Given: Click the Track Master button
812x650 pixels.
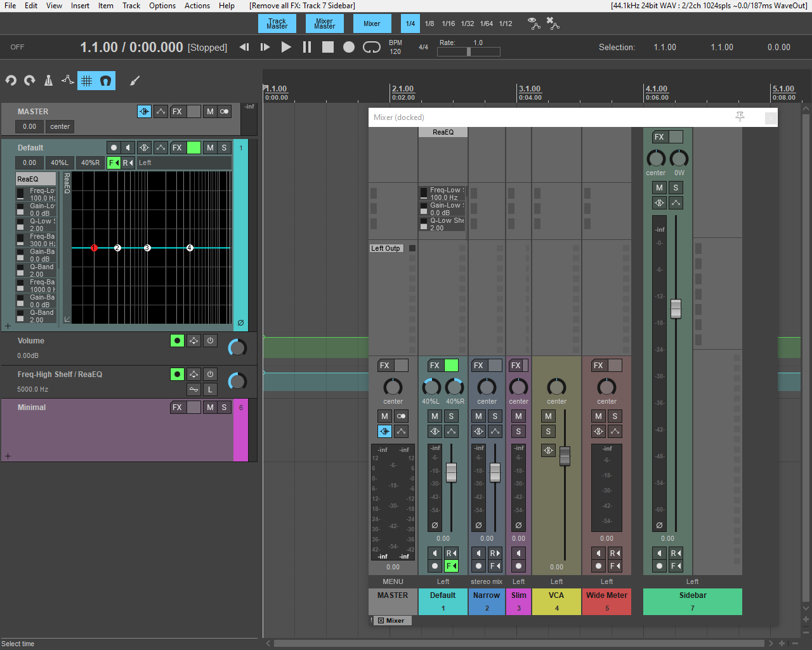Looking at the screenshot, I should [x=277, y=24].
